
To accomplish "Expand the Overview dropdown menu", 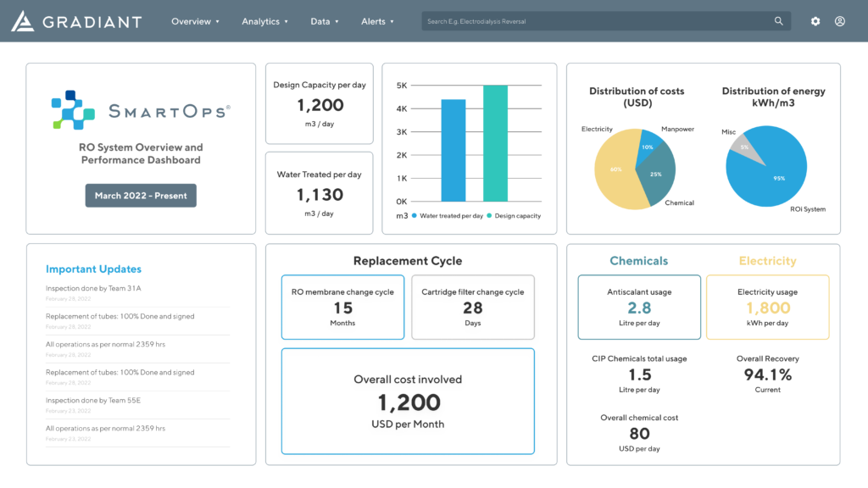I will click(195, 21).
